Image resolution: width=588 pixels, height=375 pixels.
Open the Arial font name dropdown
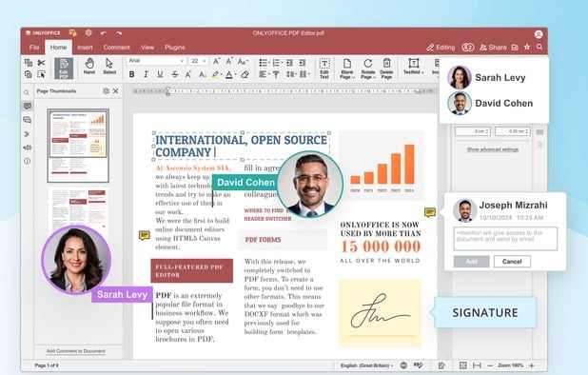156,61
